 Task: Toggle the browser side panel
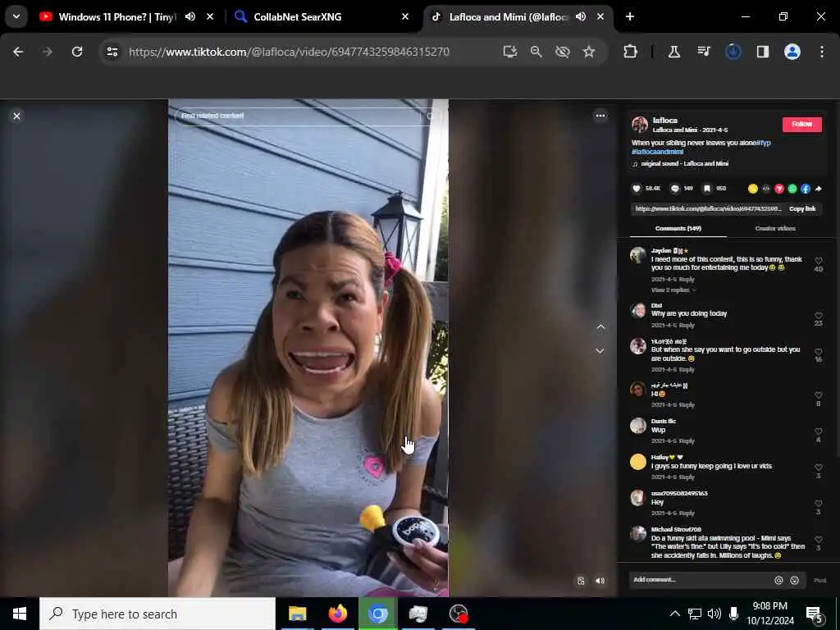(763, 52)
